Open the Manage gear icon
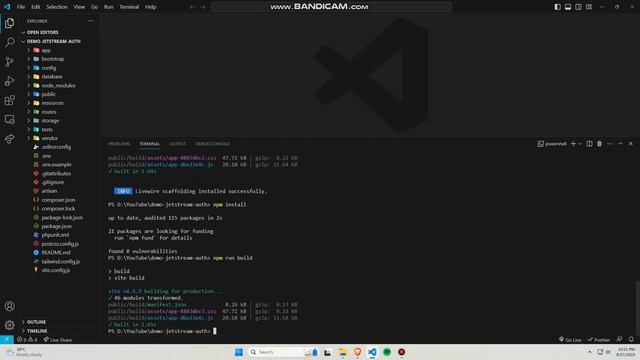640x360 pixels. (9, 325)
